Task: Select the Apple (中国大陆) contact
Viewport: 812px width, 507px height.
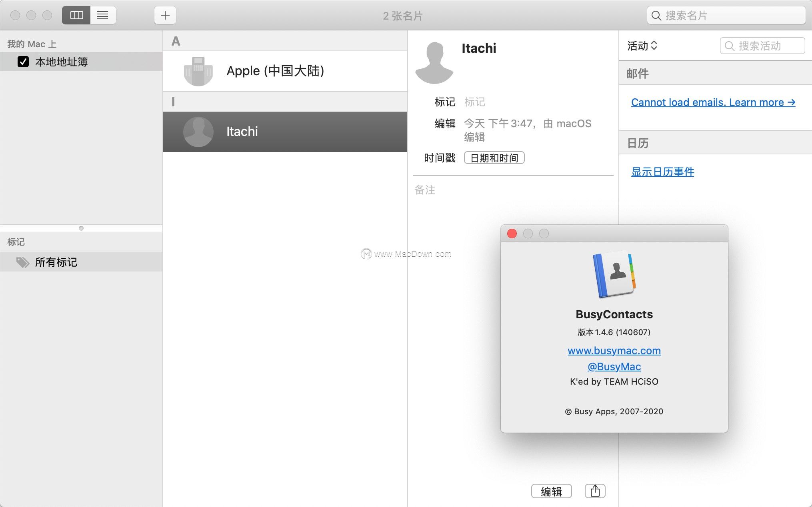Action: [285, 71]
